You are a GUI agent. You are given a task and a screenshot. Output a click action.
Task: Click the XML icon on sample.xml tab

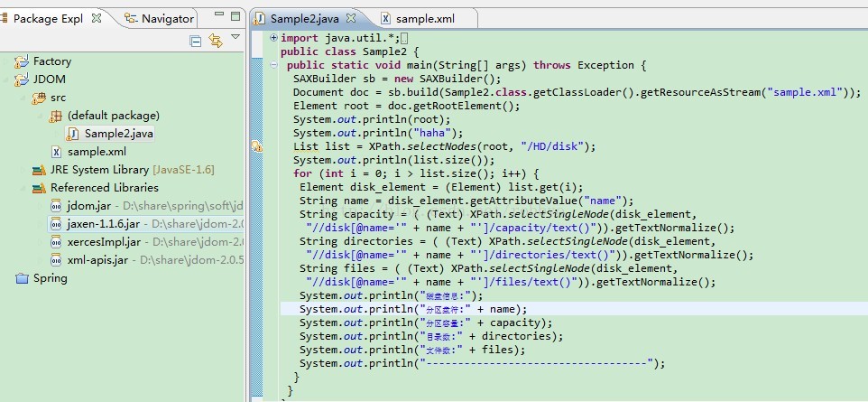click(x=385, y=18)
